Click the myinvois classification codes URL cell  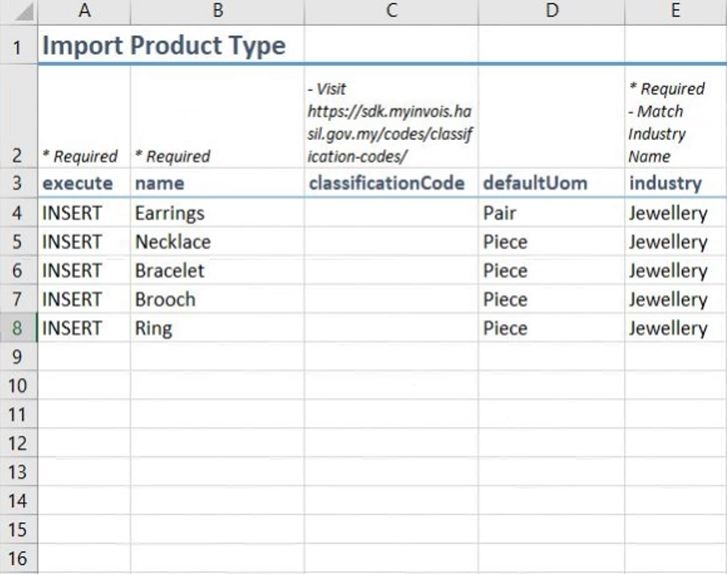391,116
